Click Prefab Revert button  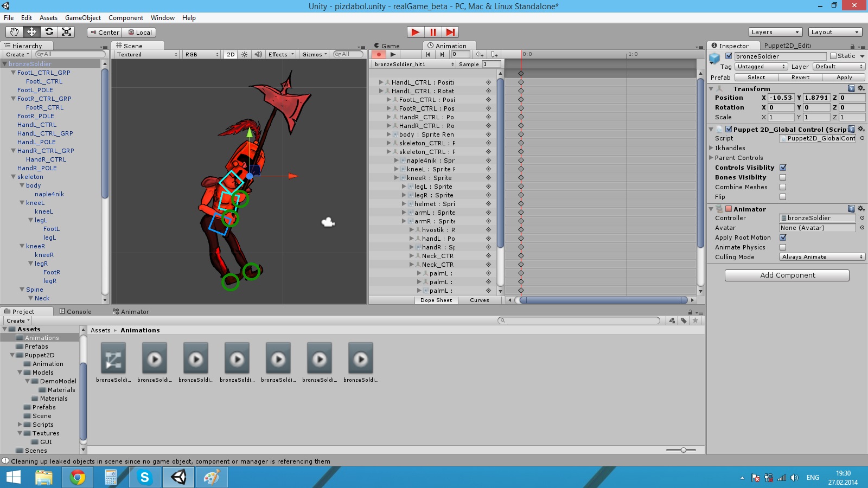click(x=800, y=78)
